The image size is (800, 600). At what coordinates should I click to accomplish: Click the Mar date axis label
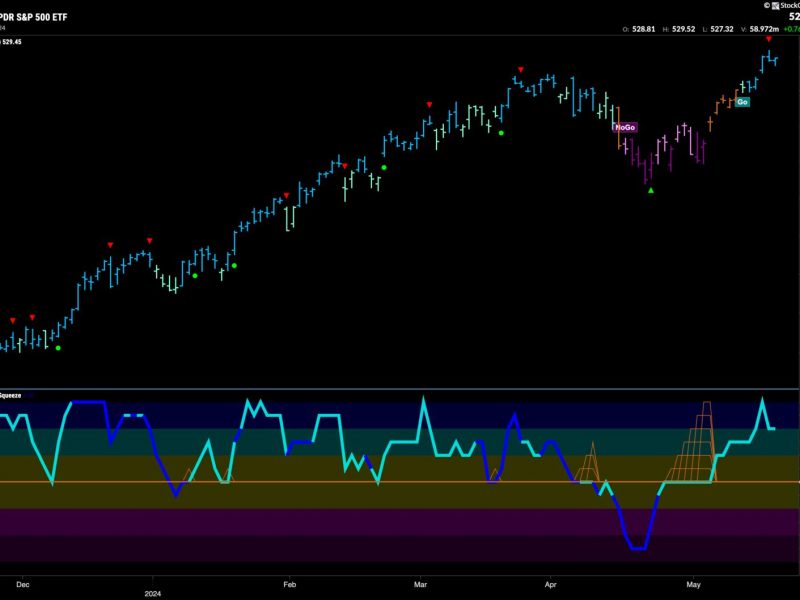(420, 585)
